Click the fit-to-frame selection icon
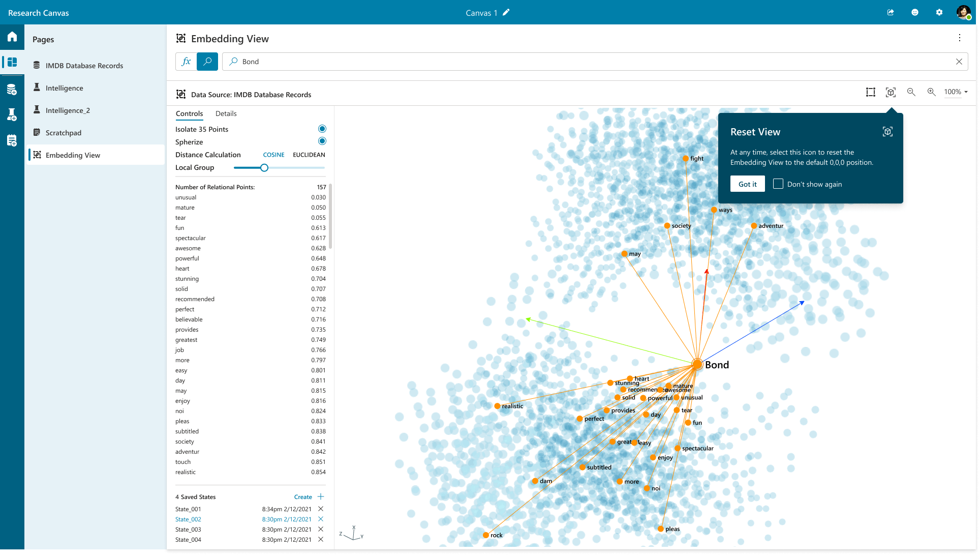This screenshot has width=980, height=556. pos(871,92)
